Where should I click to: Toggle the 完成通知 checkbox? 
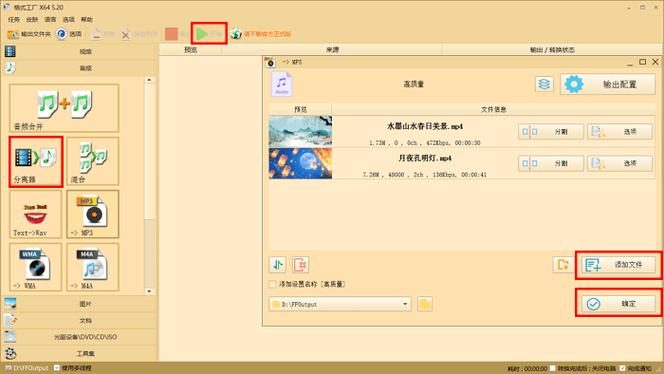tap(622, 368)
